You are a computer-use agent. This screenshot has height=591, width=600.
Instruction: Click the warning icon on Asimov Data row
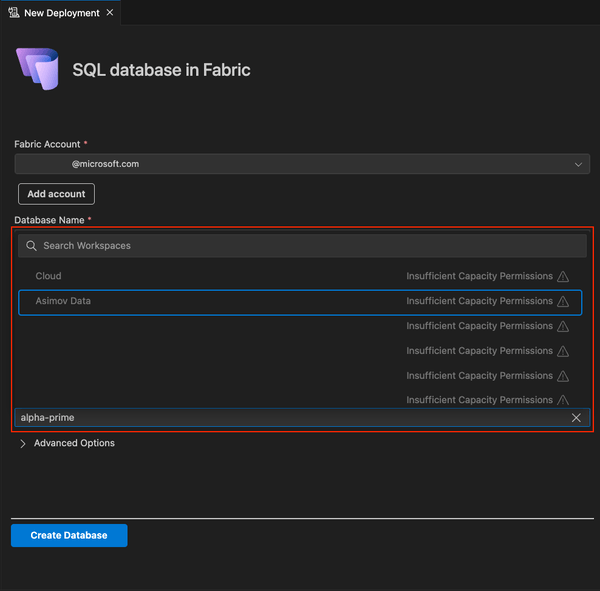point(563,302)
